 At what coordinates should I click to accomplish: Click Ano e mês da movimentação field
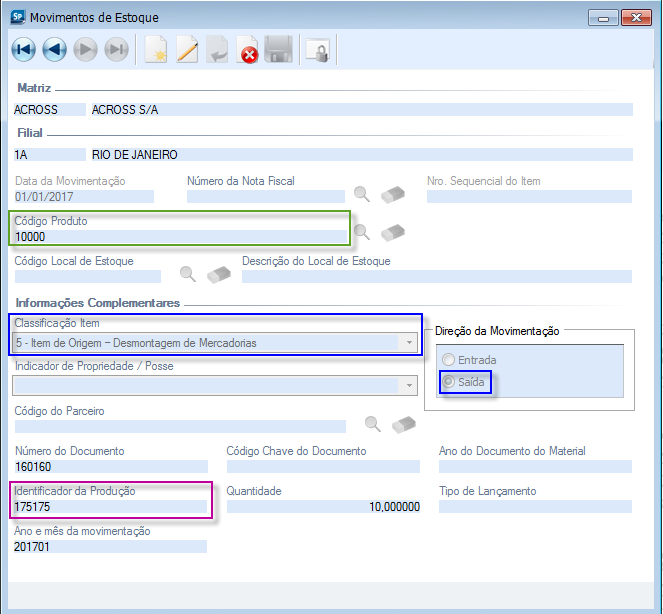click(x=110, y=546)
